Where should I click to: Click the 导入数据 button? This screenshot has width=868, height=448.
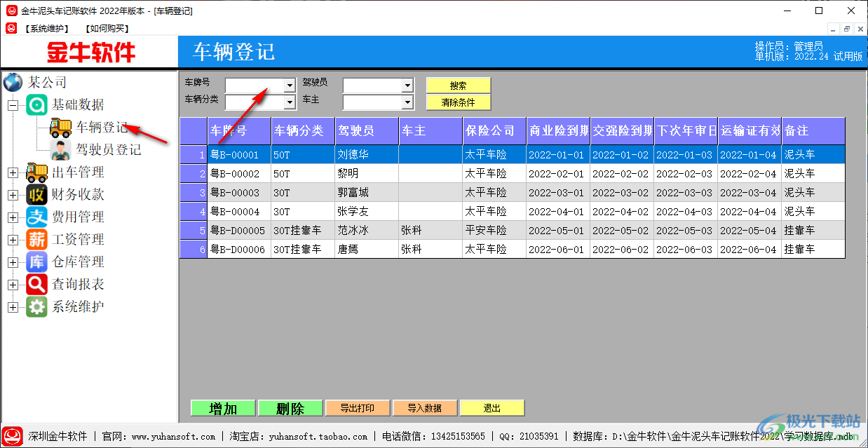425,408
